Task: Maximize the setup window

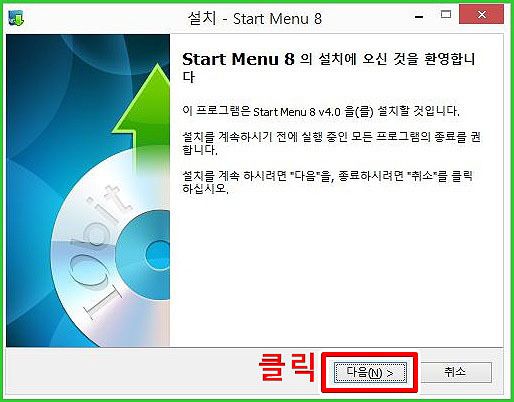Action: [446, 15]
